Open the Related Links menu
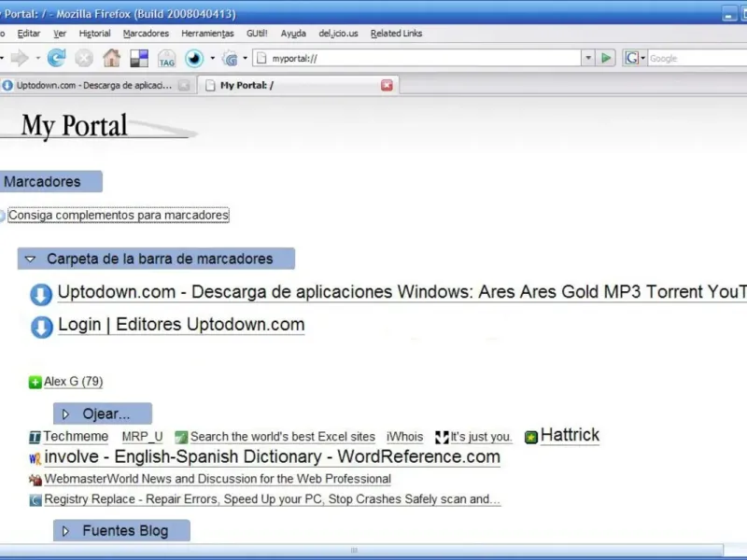The width and height of the screenshot is (747, 560). [x=396, y=34]
